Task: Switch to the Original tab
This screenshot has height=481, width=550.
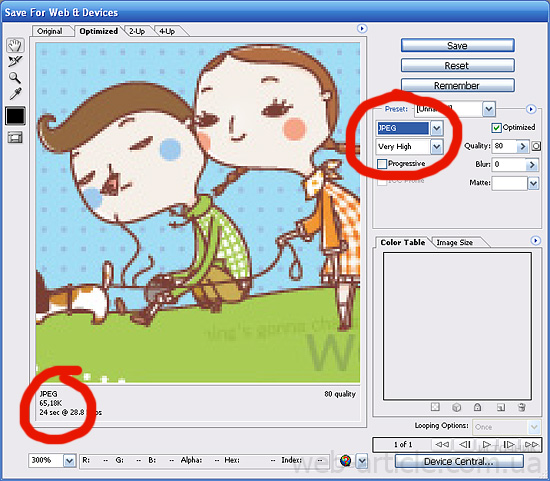Action: pyautogui.click(x=49, y=31)
